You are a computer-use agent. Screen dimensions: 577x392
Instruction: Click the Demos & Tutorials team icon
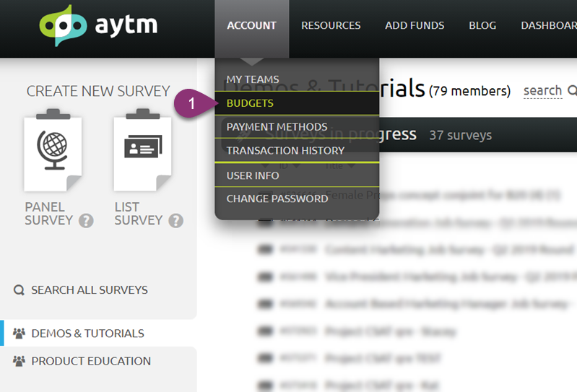19,333
